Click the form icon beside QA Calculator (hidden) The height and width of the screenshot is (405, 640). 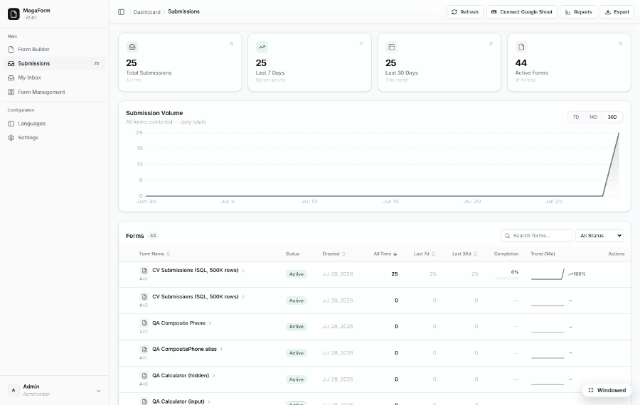point(144,376)
